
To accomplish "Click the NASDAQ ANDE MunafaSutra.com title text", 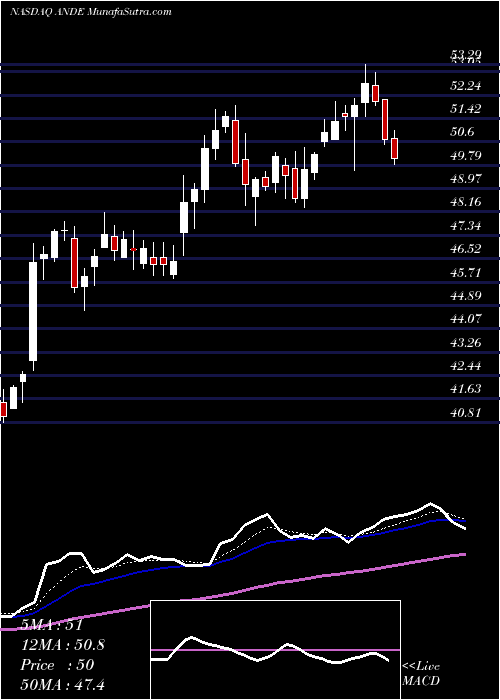I will point(91,12).
